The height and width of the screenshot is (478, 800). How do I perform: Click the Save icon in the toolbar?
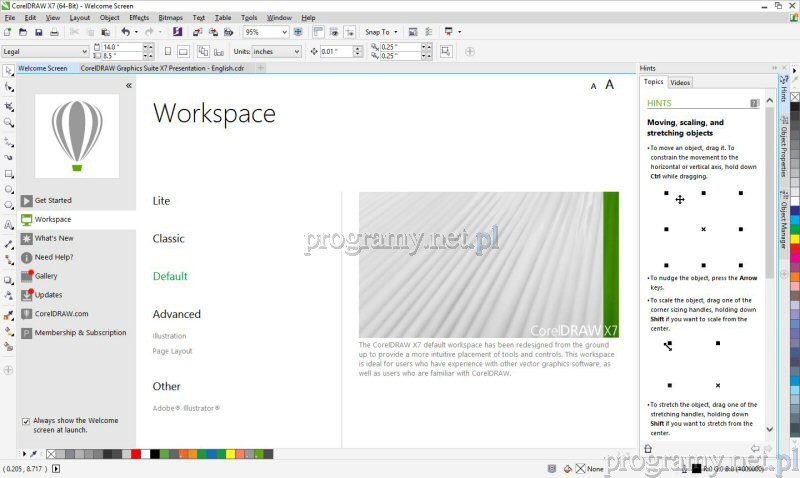[x=38, y=32]
